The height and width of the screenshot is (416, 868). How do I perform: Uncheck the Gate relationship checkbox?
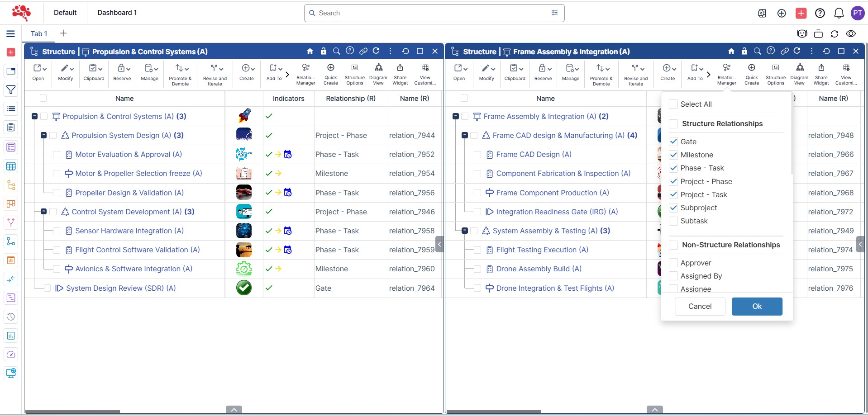click(673, 142)
